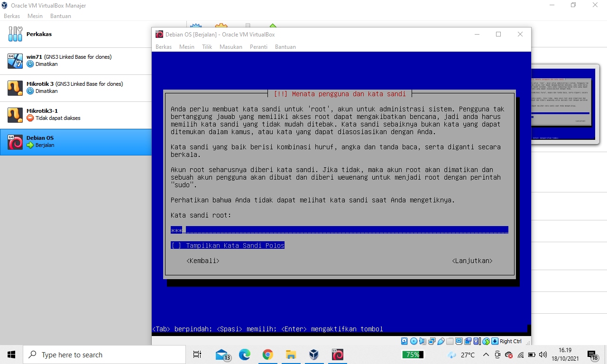Select the win71 virtual machine
This screenshot has height=364, width=607.
point(76,61)
